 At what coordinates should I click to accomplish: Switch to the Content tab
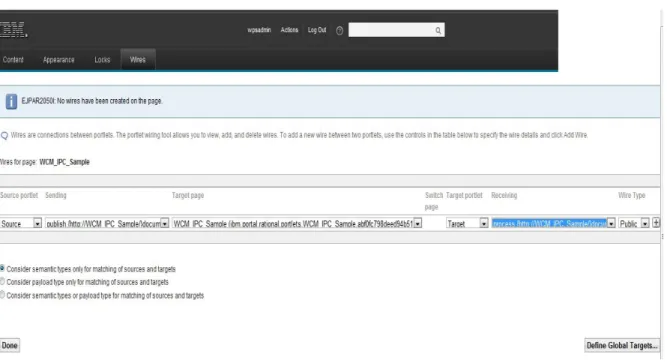[13, 60]
